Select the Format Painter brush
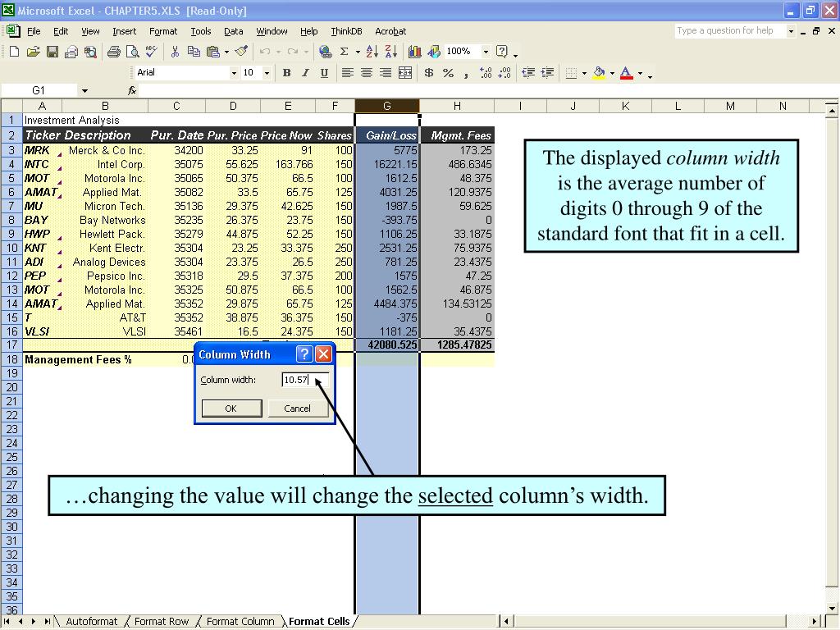Screen dimensions: 840x630 242,52
